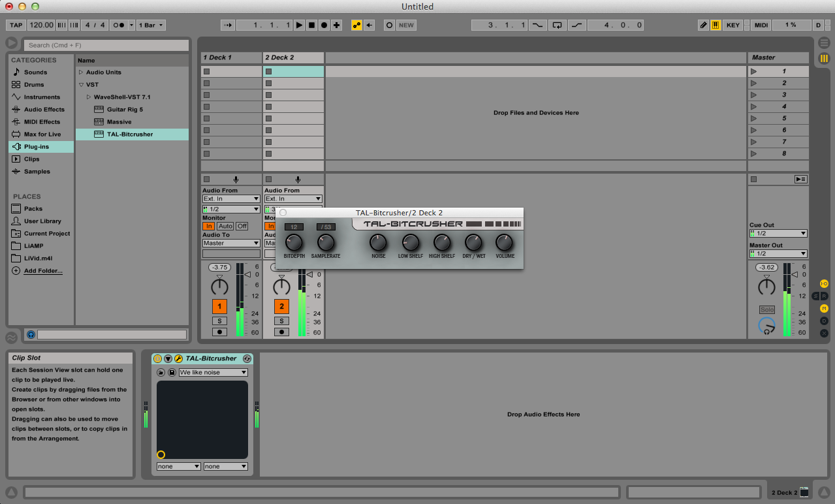
Task: Toggle the Deck 2 track activator
Action: (281, 306)
